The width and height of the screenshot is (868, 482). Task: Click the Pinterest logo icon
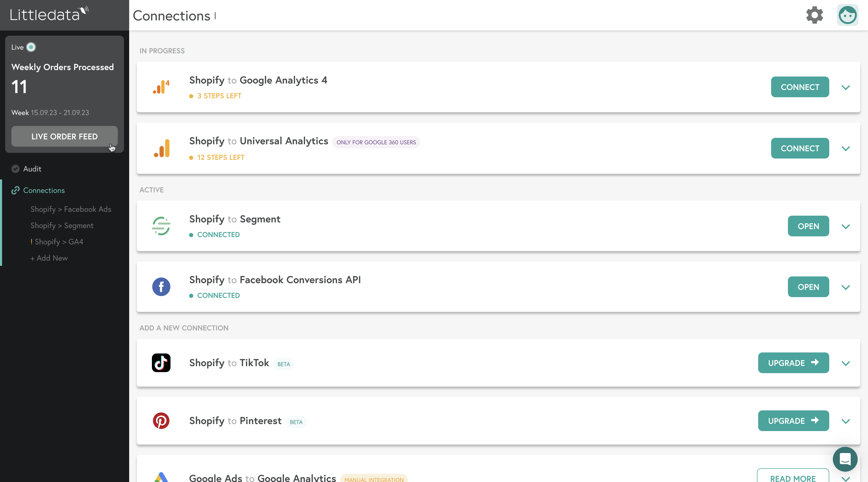tap(161, 421)
